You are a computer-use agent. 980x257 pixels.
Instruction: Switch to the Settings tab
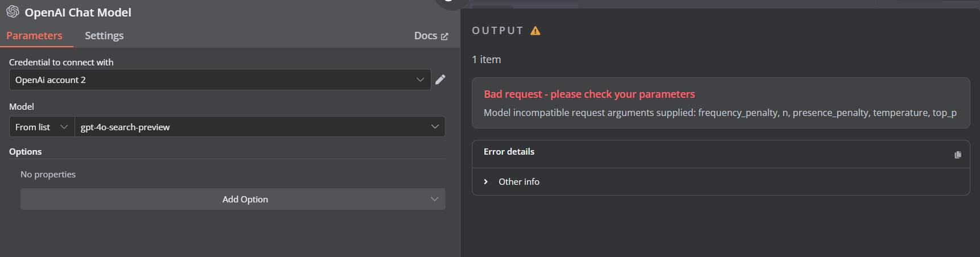(x=104, y=35)
